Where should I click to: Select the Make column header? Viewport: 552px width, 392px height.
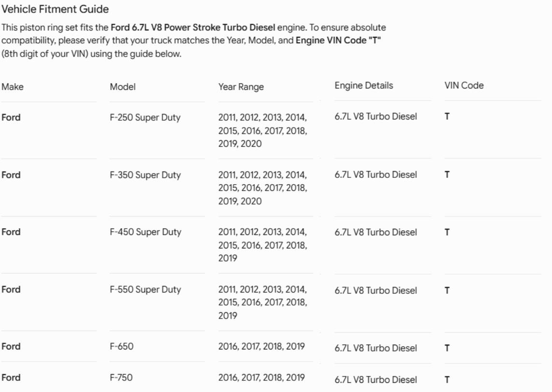pyautogui.click(x=12, y=87)
